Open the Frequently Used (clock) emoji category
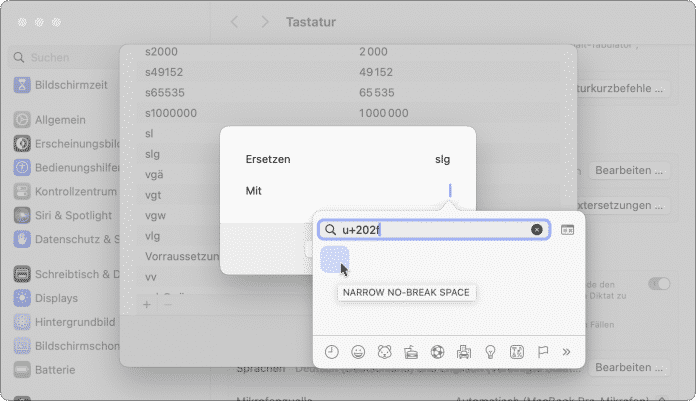The width and height of the screenshot is (696, 401). (332, 352)
